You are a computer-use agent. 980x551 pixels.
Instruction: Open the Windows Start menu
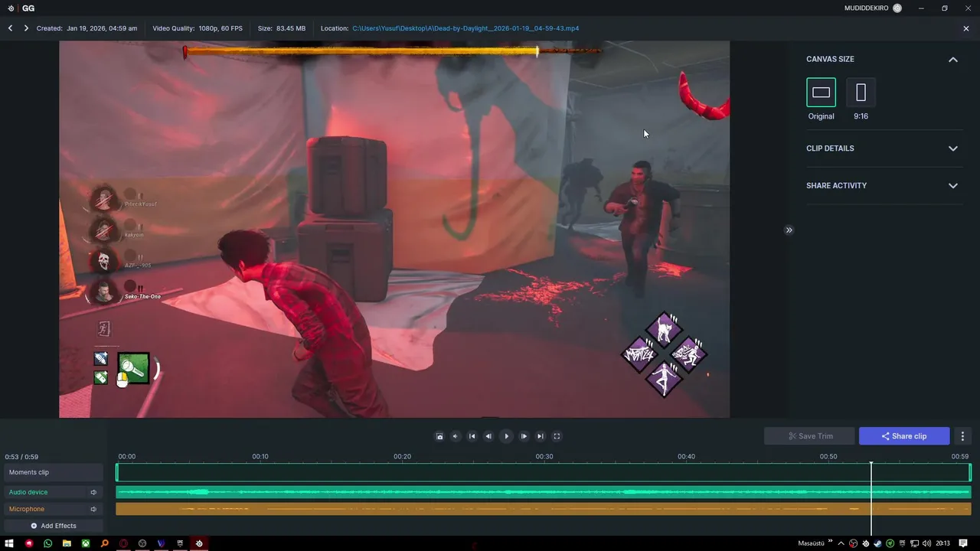[10, 543]
